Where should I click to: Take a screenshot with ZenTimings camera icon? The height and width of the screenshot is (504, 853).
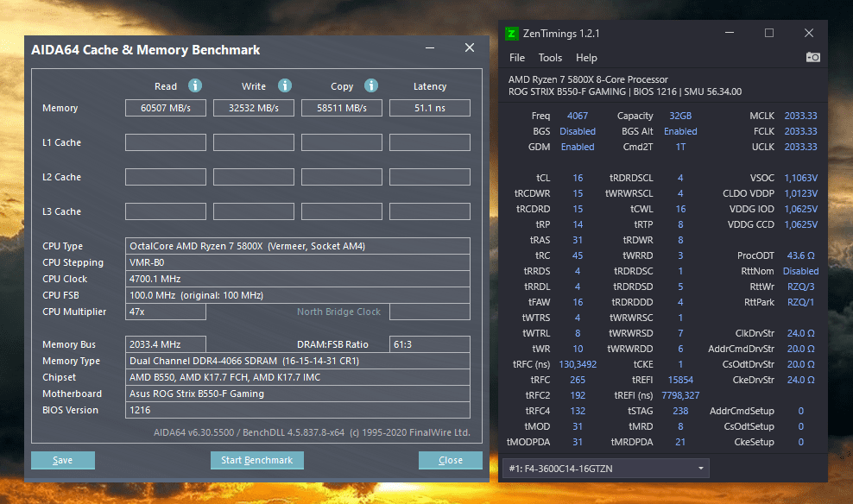tap(812, 57)
